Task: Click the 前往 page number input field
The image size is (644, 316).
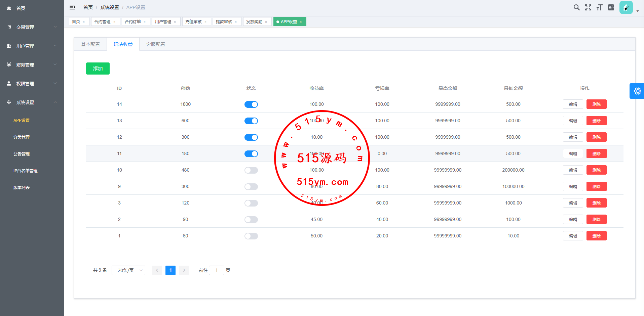Action: pyautogui.click(x=217, y=270)
